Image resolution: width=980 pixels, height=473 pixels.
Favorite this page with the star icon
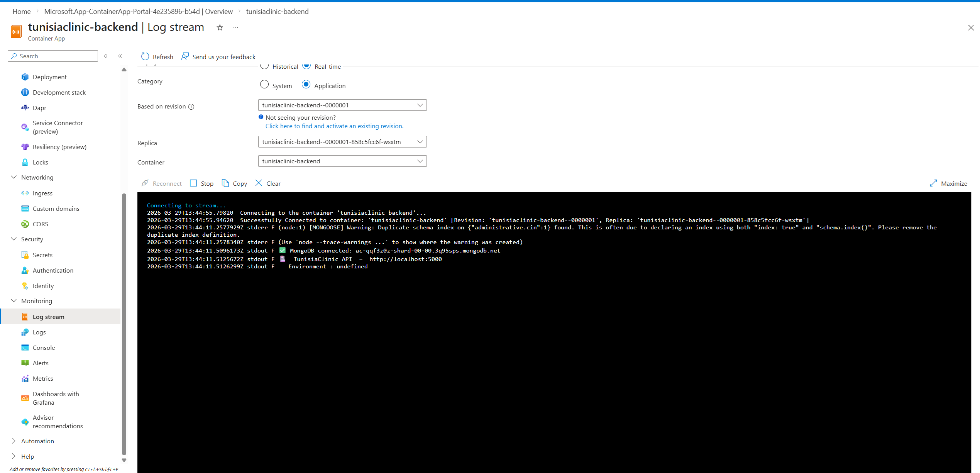point(220,27)
